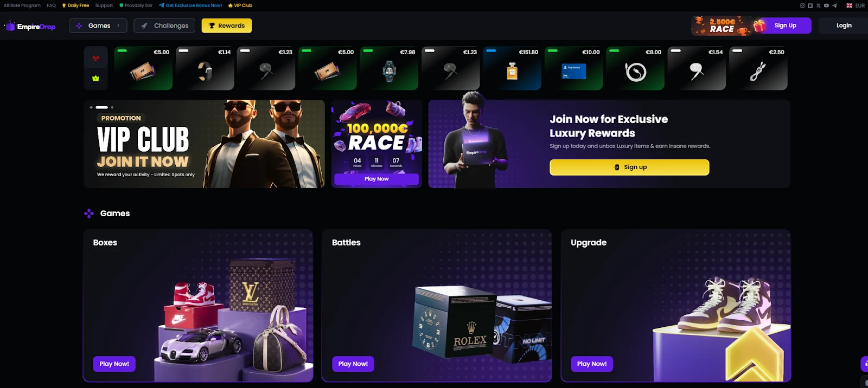Expand the Games dropdown menu
Viewport: 868px width, 388px height.
pos(98,25)
